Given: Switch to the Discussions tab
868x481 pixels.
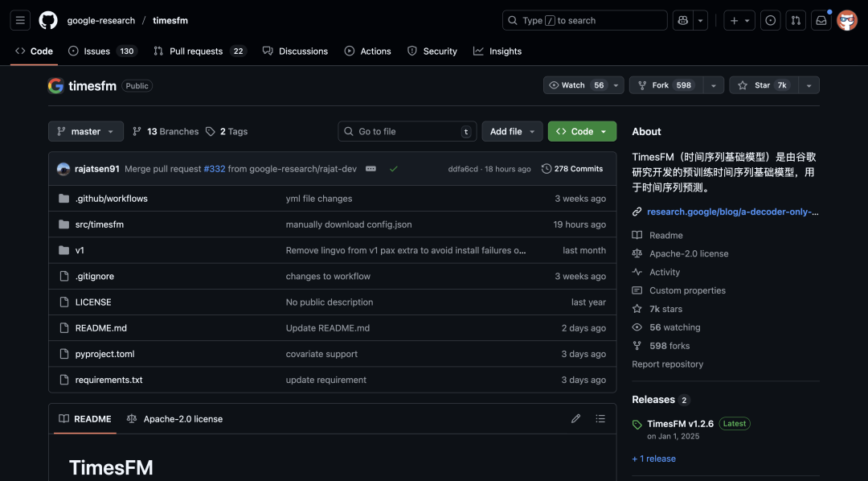Looking at the screenshot, I should click(295, 51).
